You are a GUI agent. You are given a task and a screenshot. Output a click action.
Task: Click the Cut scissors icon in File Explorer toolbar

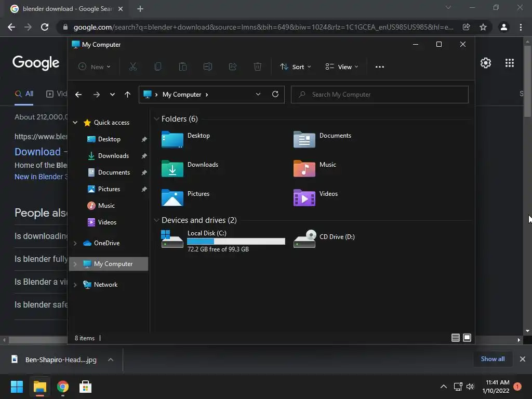(x=132, y=66)
